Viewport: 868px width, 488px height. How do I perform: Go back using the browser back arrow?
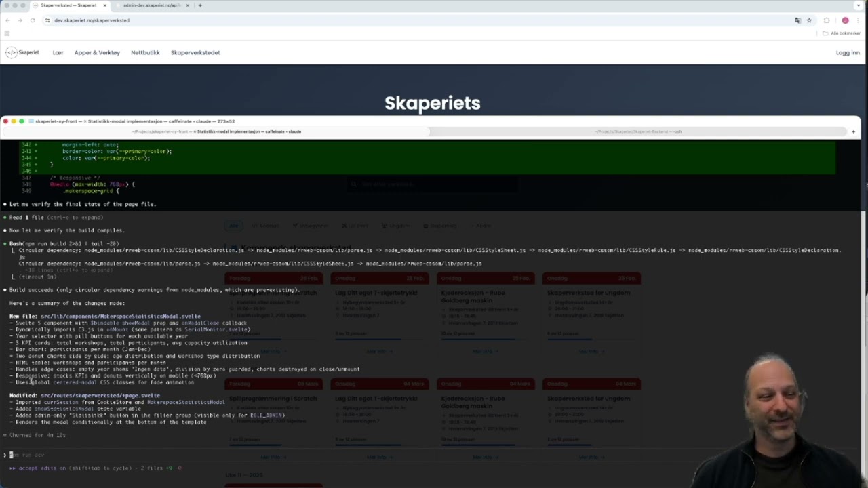point(7,20)
